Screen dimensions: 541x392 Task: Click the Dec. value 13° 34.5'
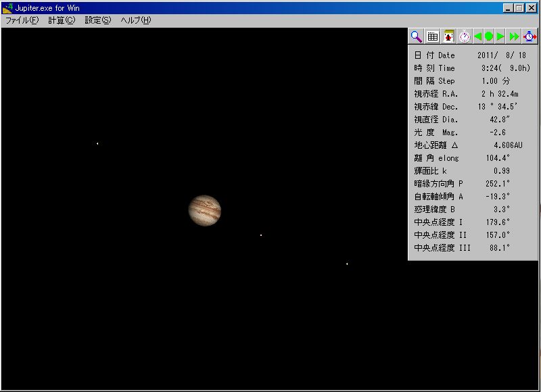coord(498,107)
